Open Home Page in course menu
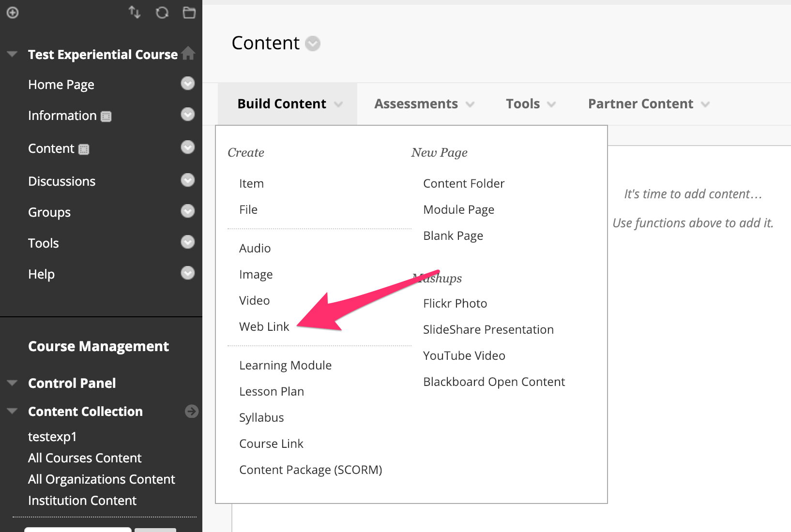Screen dimensions: 791x532 pyautogui.click(x=61, y=85)
